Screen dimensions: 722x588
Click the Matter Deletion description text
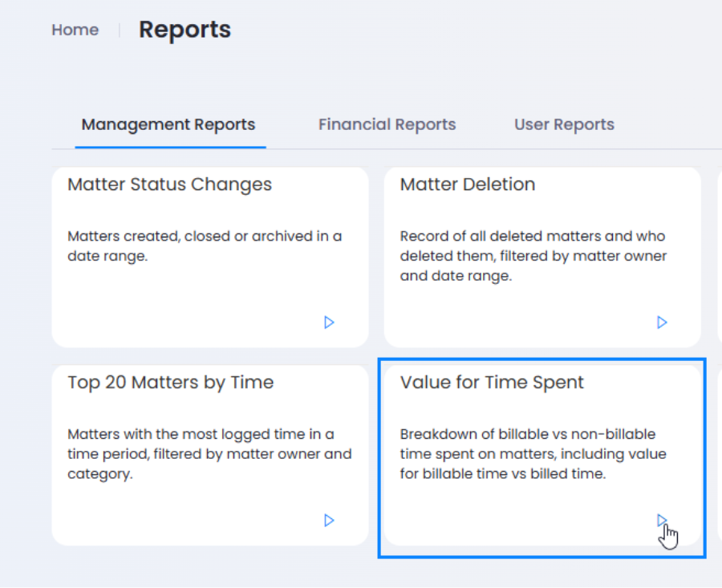[x=533, y=256]
